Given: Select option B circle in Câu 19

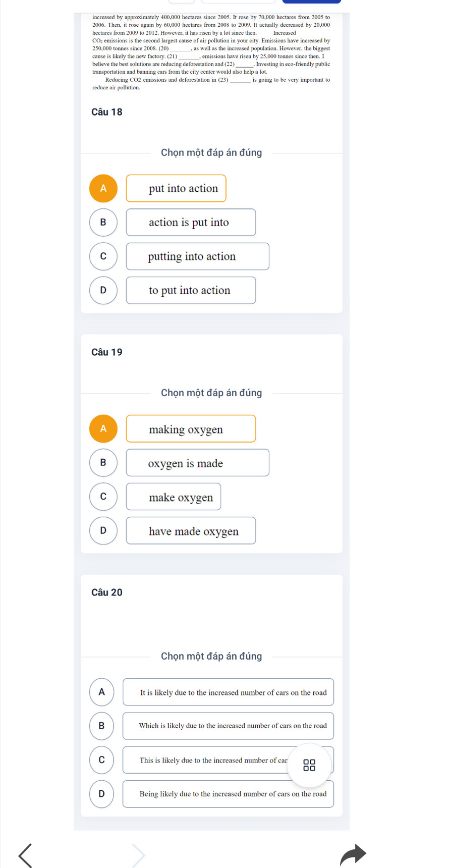Looking at the screenshot, I should [x=103, y=462].
